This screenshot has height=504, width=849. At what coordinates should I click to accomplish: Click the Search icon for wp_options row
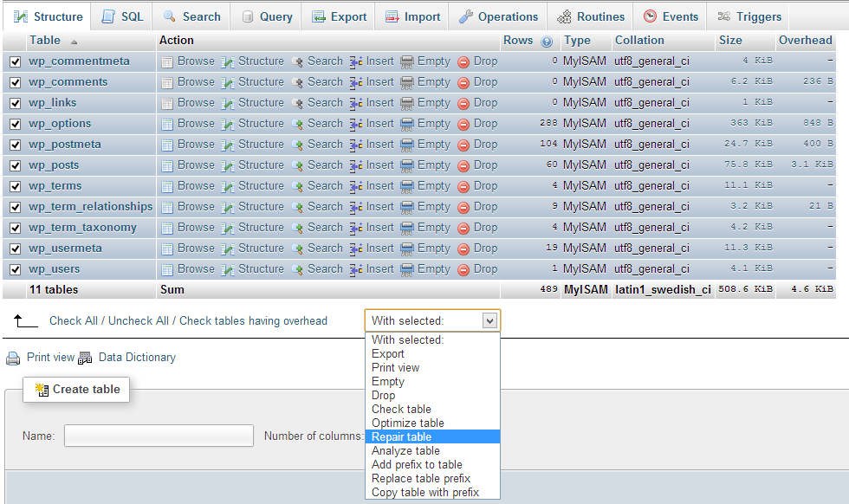297,124
